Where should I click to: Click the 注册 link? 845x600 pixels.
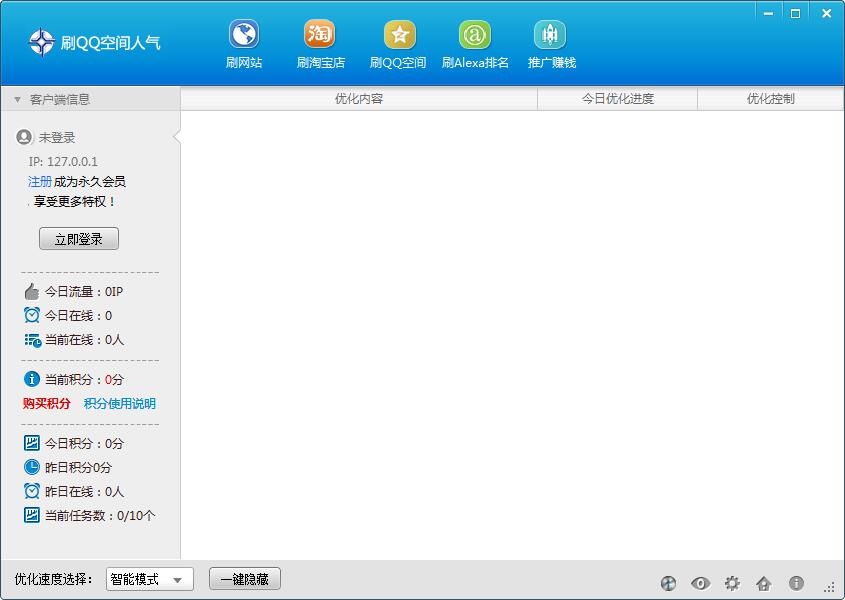(40, 182)
